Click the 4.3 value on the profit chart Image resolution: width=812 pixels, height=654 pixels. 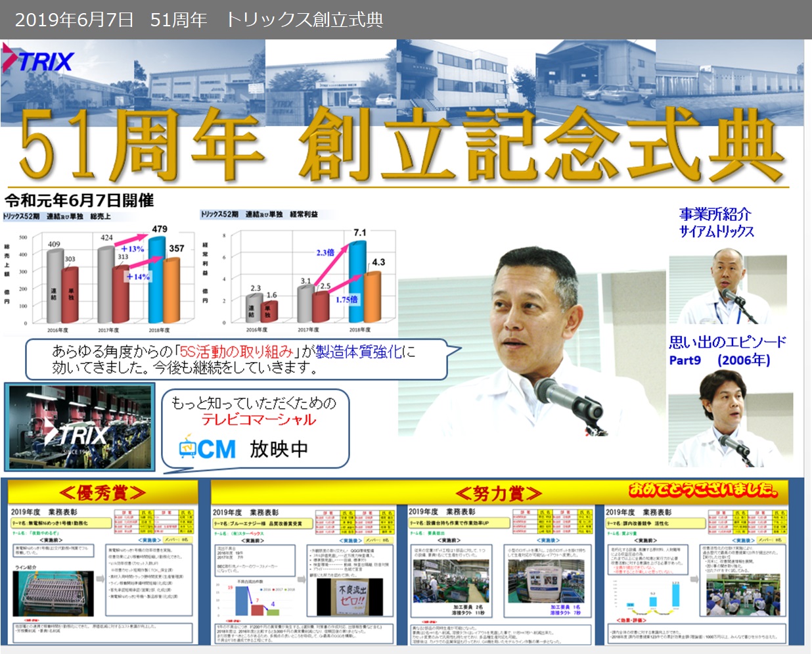click(379, 262)
